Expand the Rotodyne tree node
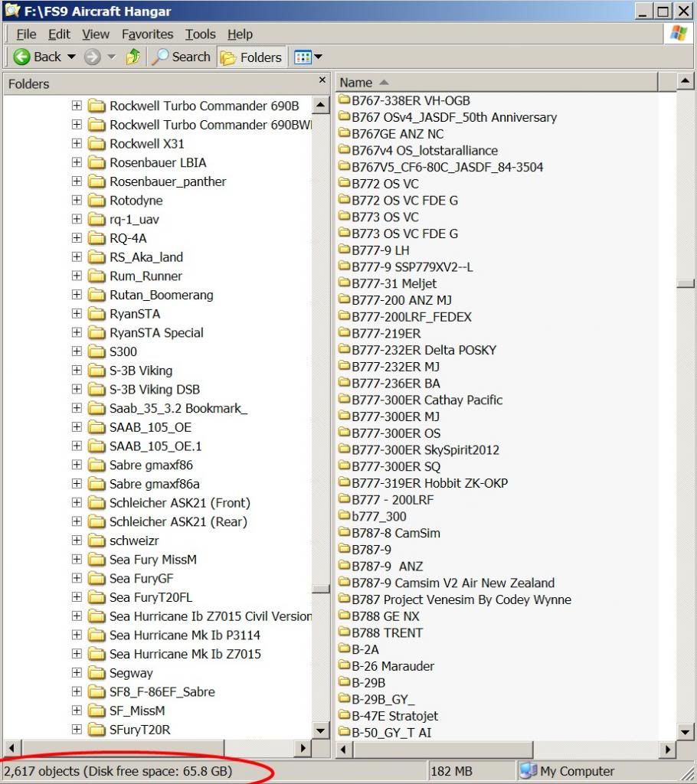697x784 pixels. pos(77,201)
